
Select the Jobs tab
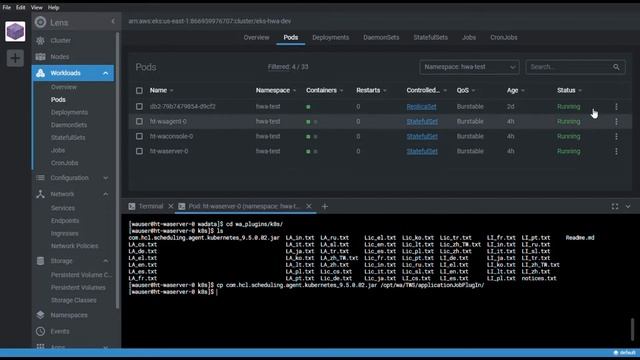(x=469, y=38)
